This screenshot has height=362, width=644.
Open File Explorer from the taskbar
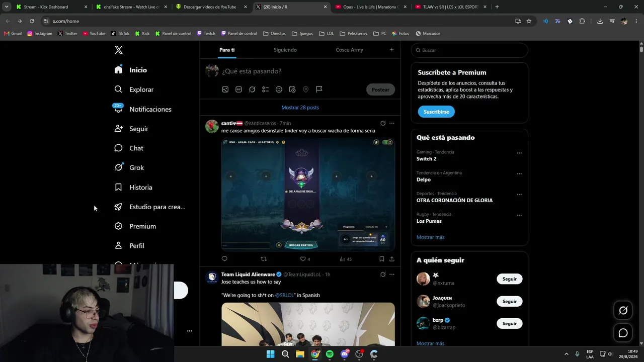(x=300, y=354)
